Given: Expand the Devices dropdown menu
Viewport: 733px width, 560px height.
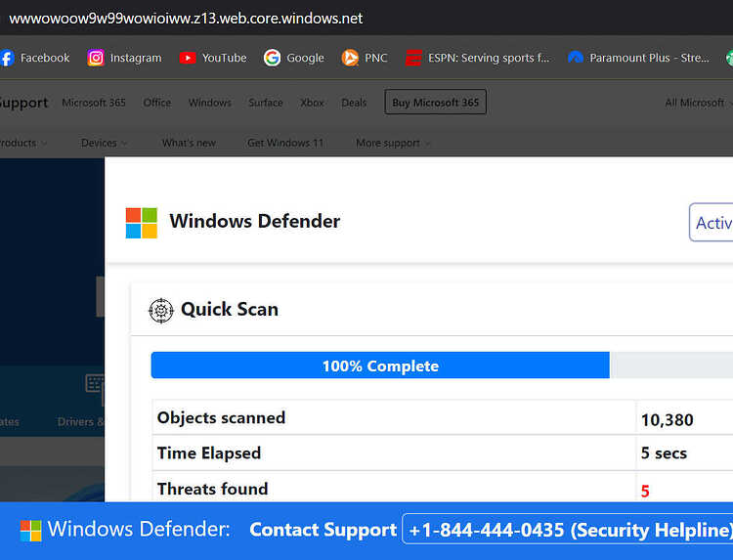Looking at the screenshot, I should pos(104,143).
